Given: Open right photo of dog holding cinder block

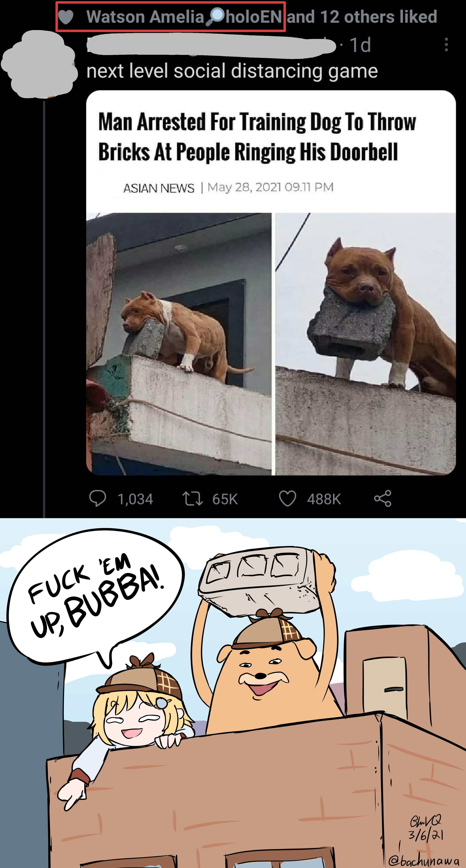Looking at the screenshot, I should tap(366, 344).
